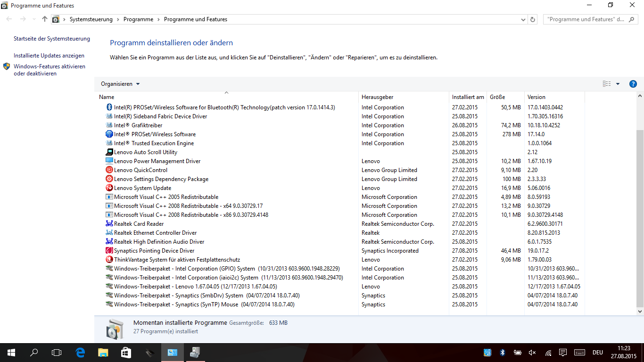Open Installierte Updates anzeigen link
This screenshot has width=644, height=362.
tap(49, 56)
